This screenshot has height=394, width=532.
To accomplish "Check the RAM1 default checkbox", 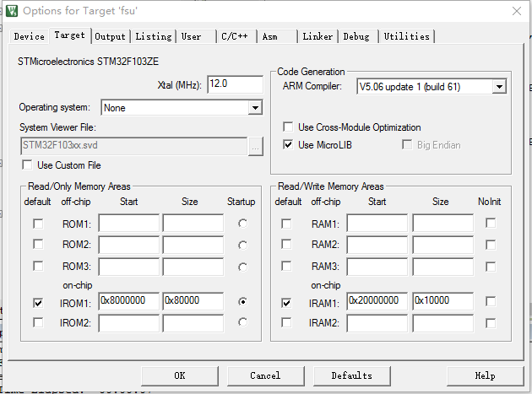I will click(x=286, y=224).
